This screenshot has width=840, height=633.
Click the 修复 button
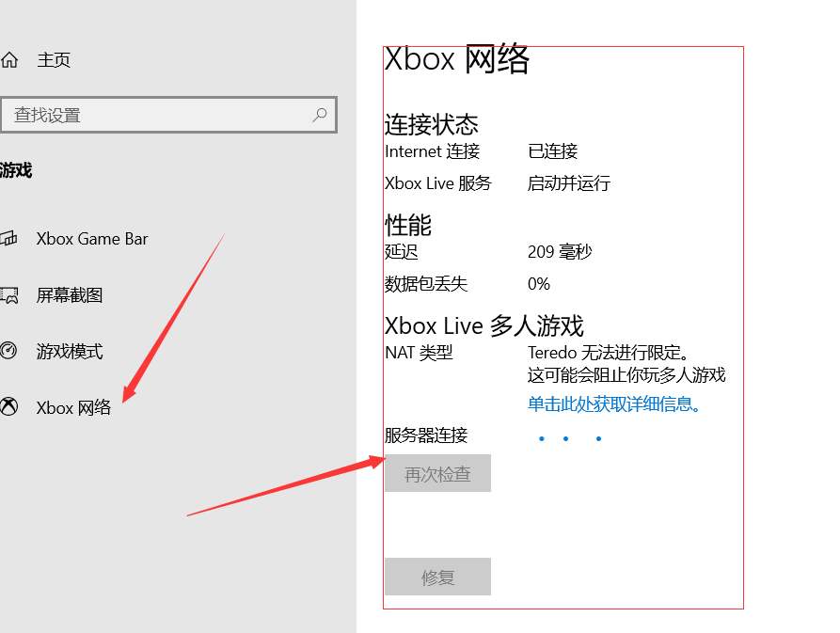pyautogui.click(x=437, y=577)
